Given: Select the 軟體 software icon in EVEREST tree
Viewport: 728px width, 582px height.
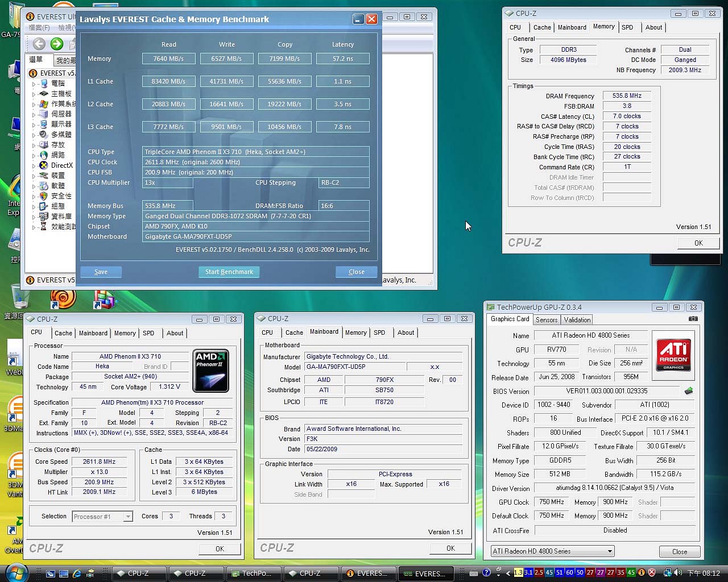Looking at the screenshot, I should click(x=44, y=186).
